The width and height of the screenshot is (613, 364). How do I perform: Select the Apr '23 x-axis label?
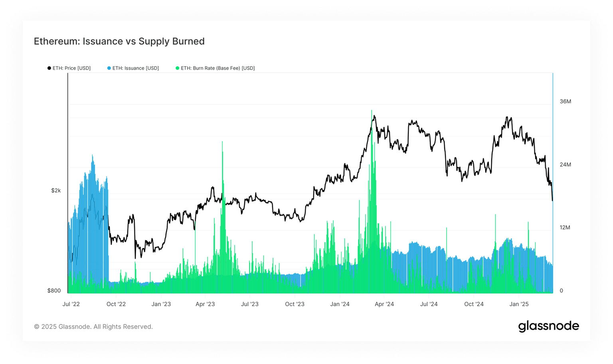tap(205, 304)
